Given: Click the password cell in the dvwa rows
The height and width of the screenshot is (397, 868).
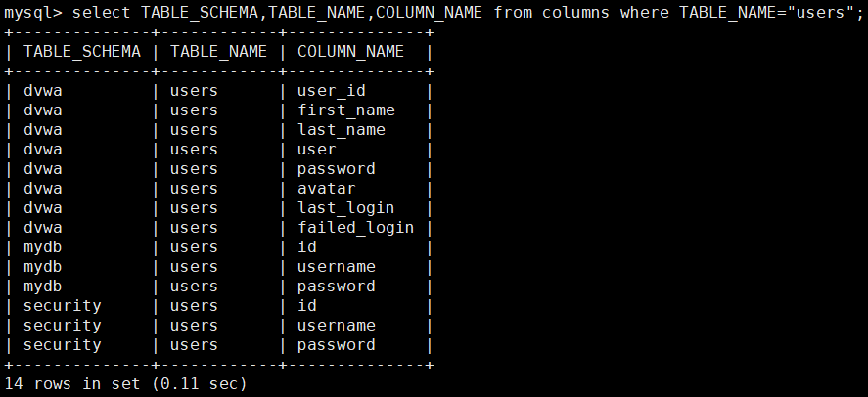Looking at the screenshot, I should coord(336,169).
